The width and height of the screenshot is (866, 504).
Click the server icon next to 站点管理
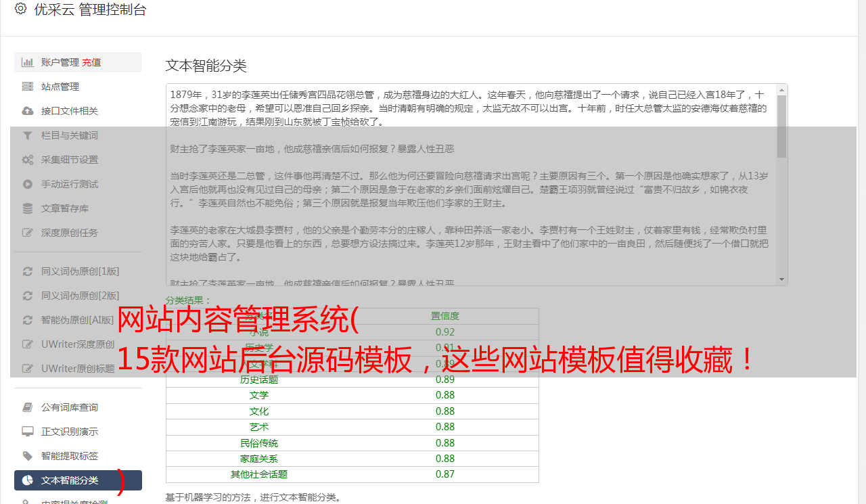pos(28,87)
